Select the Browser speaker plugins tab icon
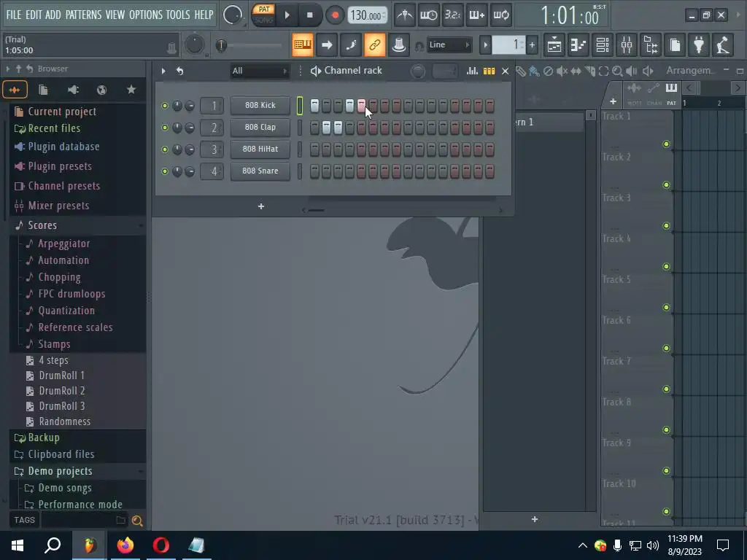The width and height of the screenshot is (747, 560). click(73, 90)
